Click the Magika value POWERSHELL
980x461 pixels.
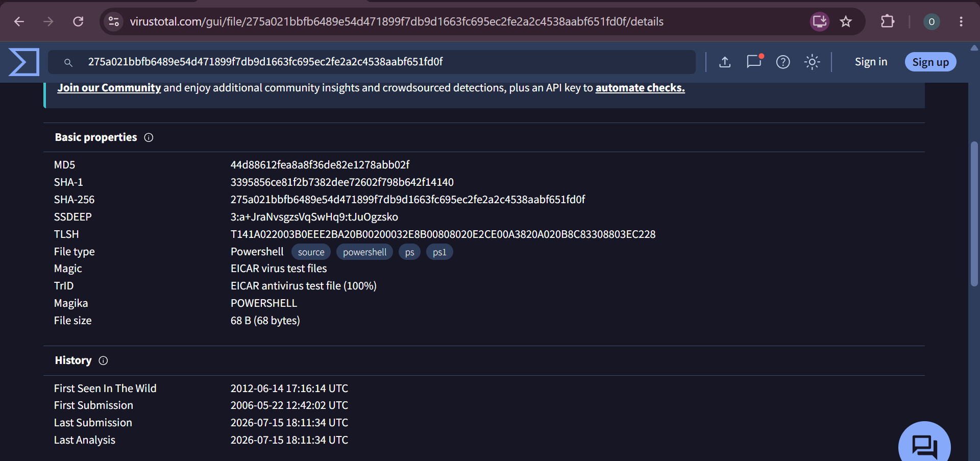point(263,303)
